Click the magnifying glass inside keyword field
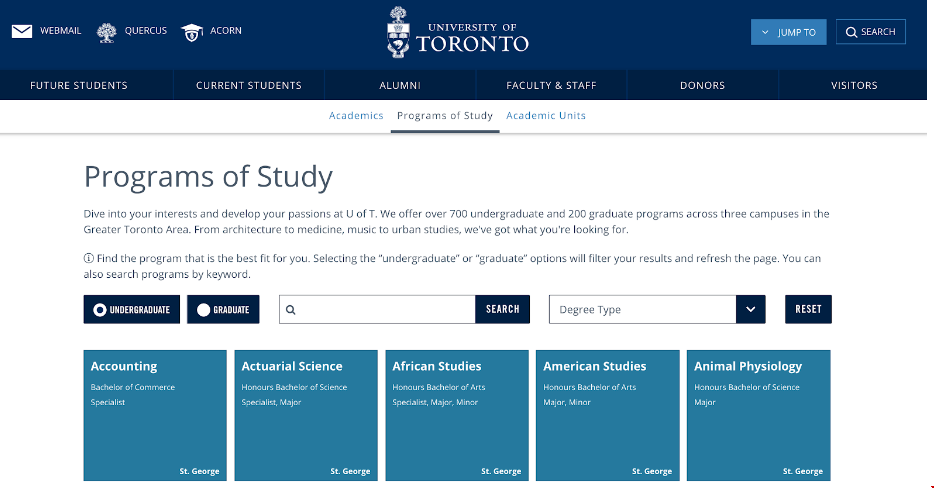This screenshot has height=488, width=934. 291,310
